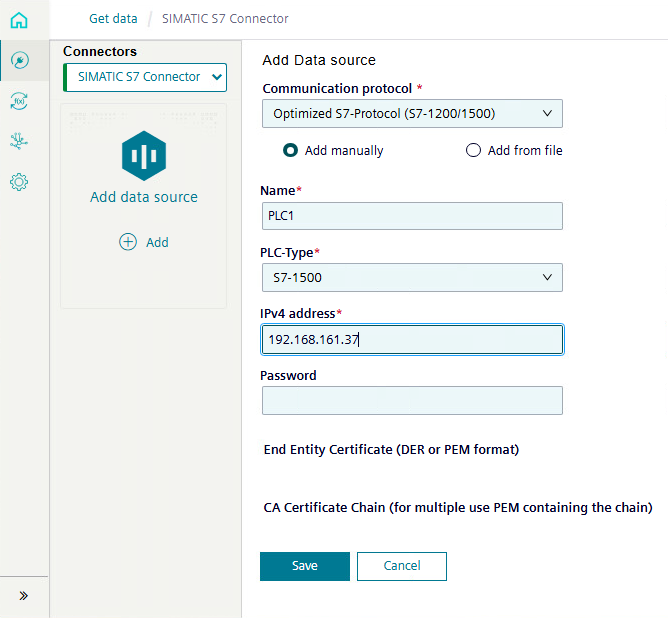Click the Add text label

point(157,242)
